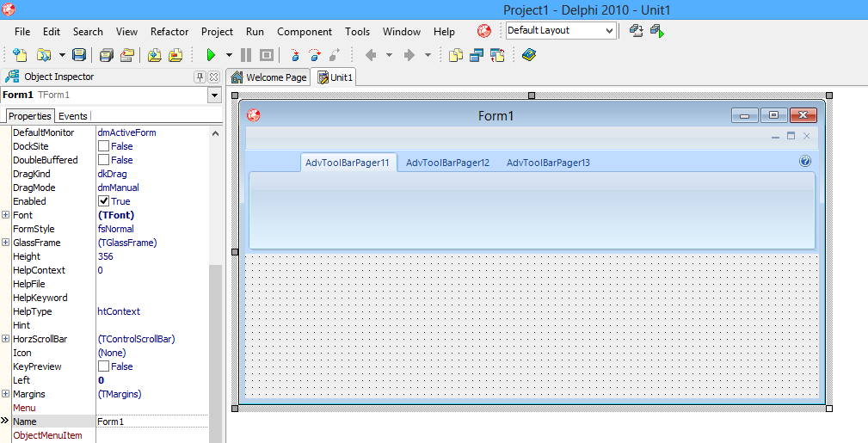The height and width of the screenshot is (443, 868).
Task: Click the View Form toolbar icon
Action: pos(477,55)
